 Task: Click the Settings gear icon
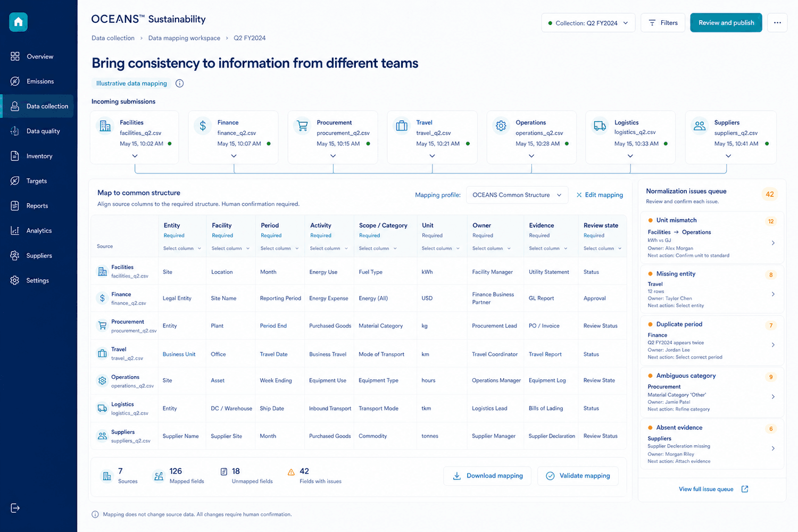[15, 280]
